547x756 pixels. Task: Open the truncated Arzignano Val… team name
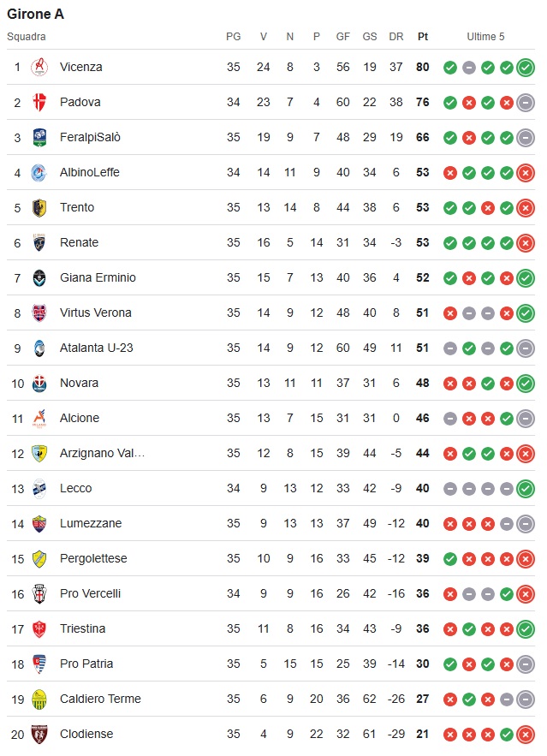(x=102, y=453)
